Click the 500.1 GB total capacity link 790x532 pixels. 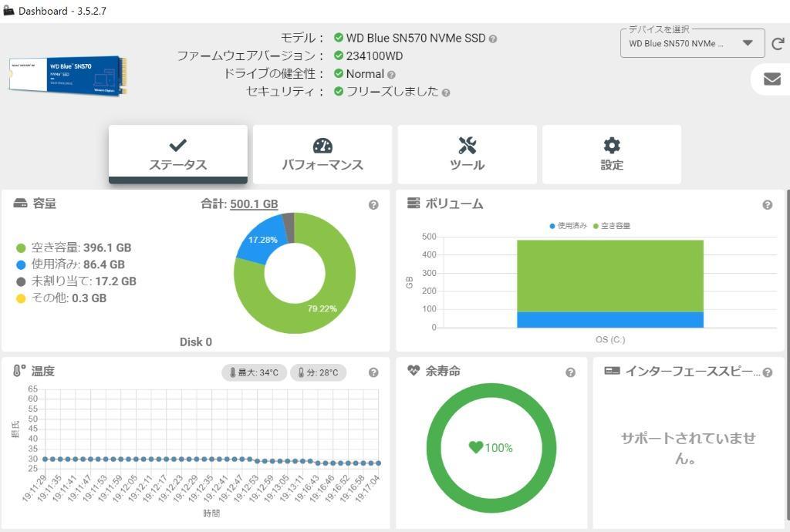point(254,204)
